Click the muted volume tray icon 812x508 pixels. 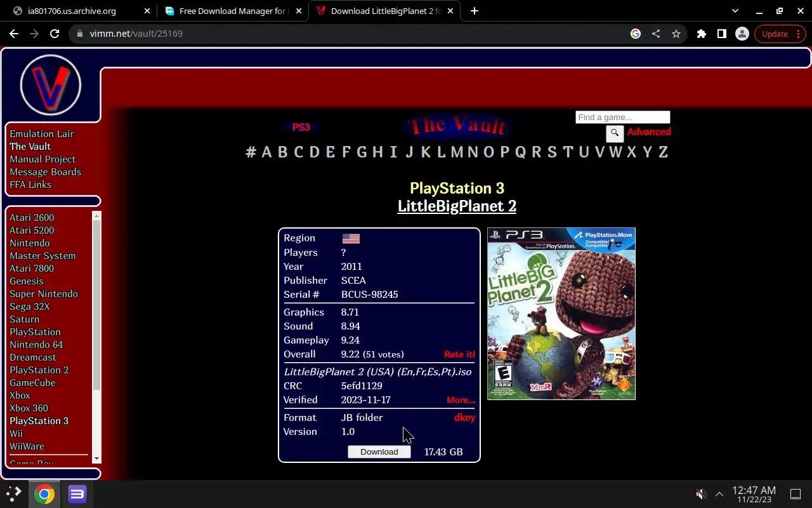pos(701,494)
